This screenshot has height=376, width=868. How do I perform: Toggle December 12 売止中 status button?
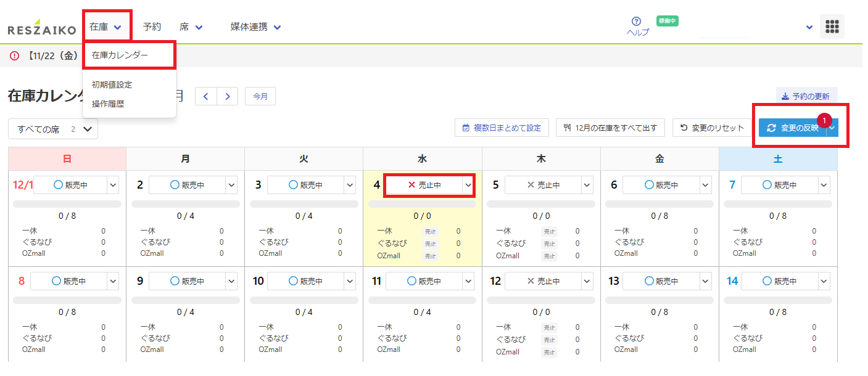tap(542, 281)
